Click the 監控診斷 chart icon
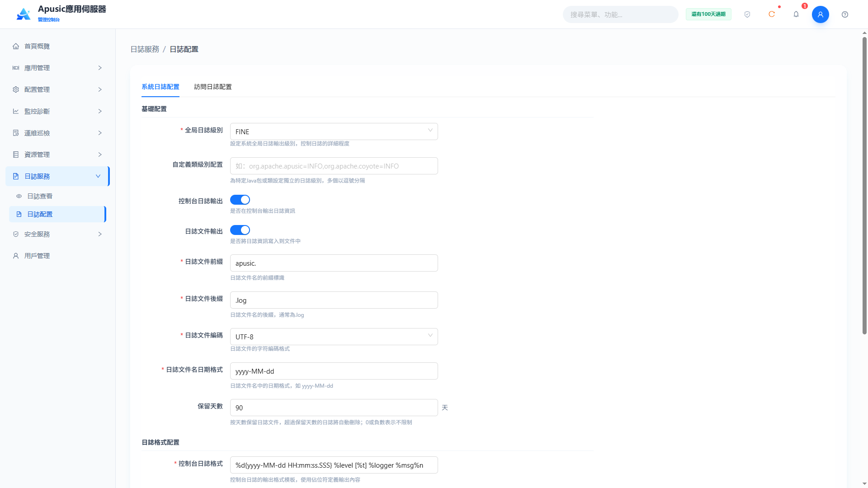This screenshot has width=868, height=488. pos(16,111)
